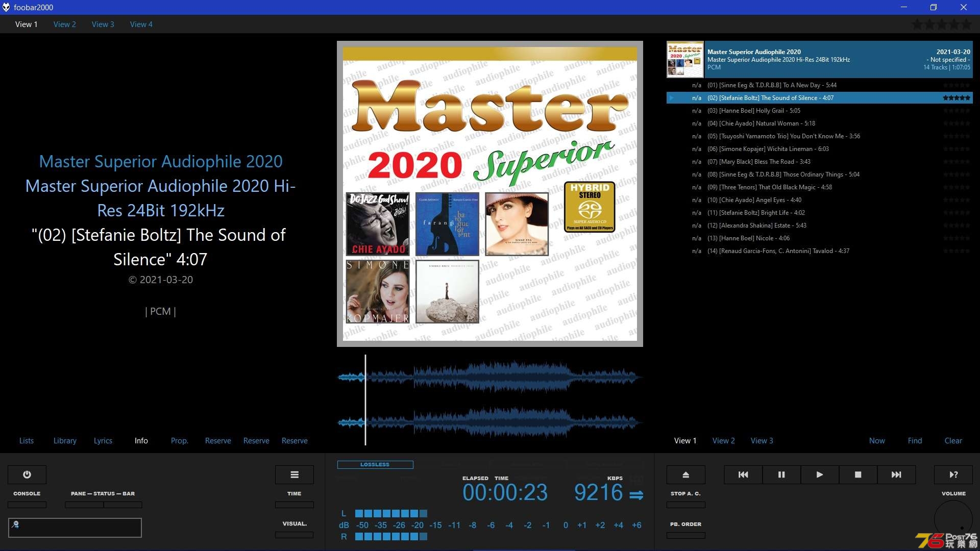The height and width of the screenshot is (551, 980).
Task: Open the Library panel tab
Action: click(x=65, y=440)
